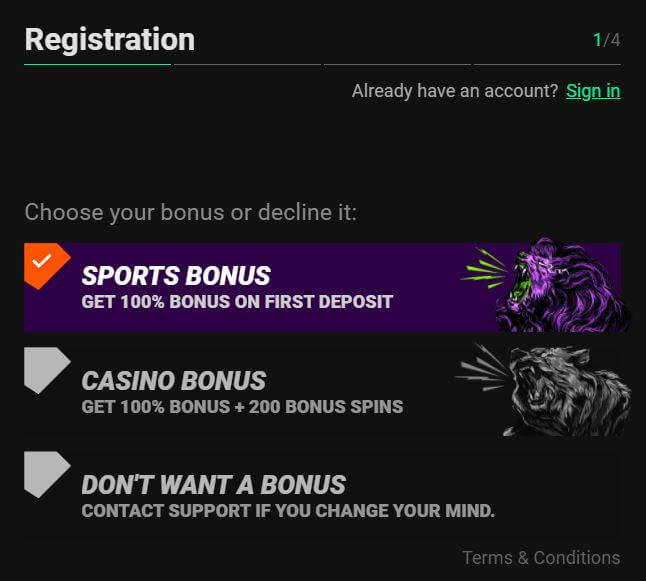Viewport: 646px width, 581px height.
Task: Click the second registration progress segment
Action: point(247,64)
